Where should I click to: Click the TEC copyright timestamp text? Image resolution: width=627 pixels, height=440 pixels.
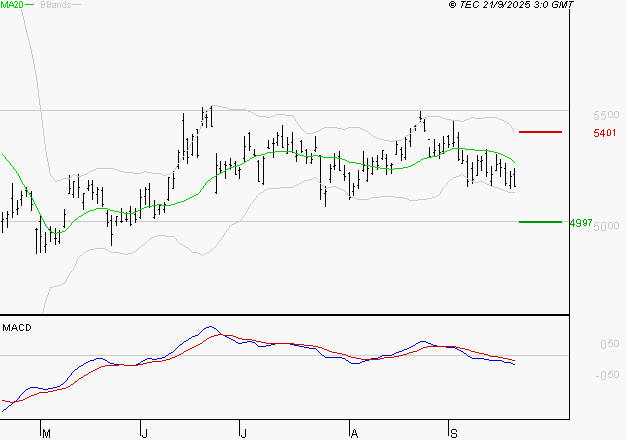tap(512, 6)
